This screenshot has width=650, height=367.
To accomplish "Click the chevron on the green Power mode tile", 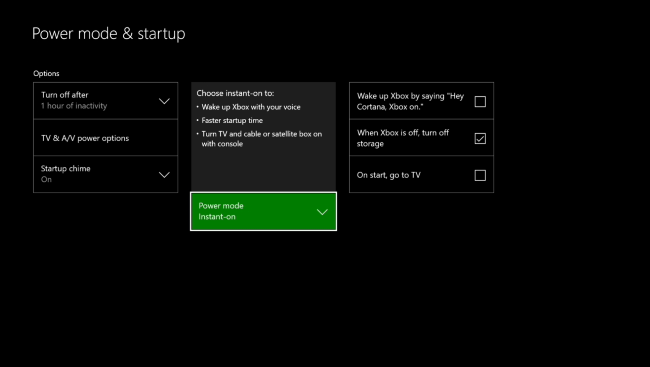I will pyautogui.click(x=322, y=212).
